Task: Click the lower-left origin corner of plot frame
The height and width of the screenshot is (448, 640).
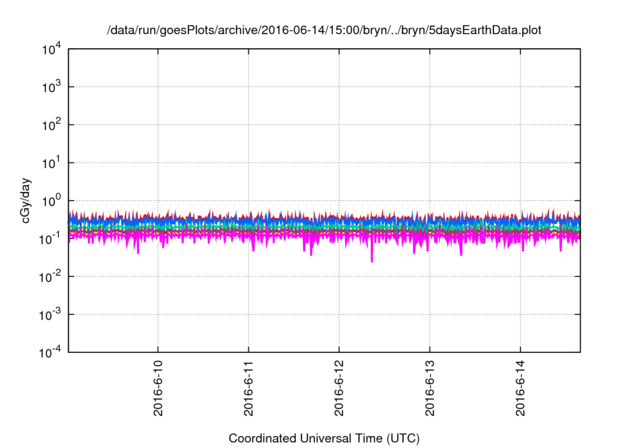Action: tap(68, 351)
